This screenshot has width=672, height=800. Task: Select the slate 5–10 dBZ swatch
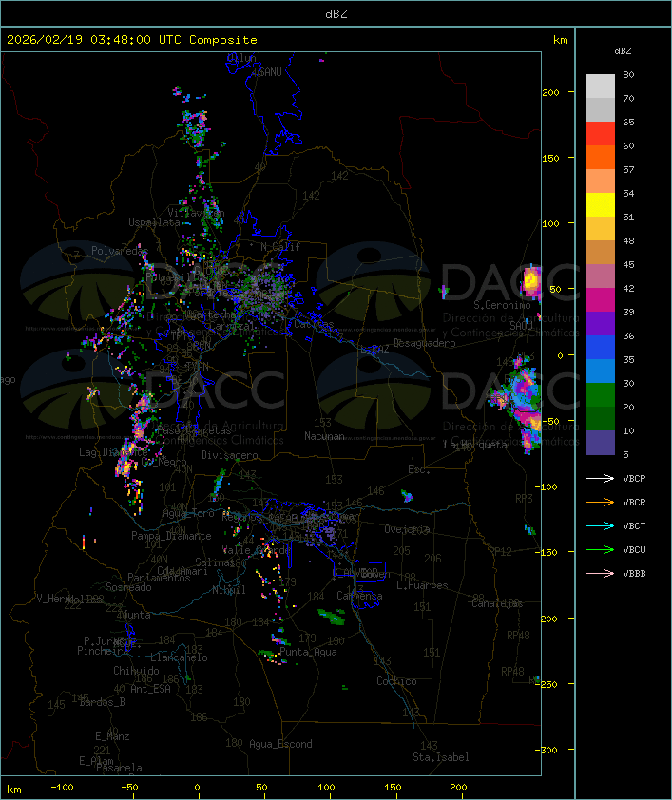click(x=600, y=443)
